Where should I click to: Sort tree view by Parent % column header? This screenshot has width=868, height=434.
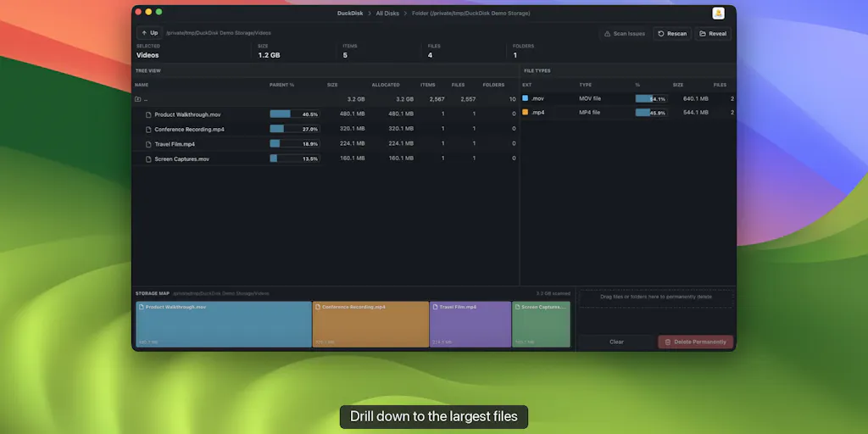coord(281,86)
